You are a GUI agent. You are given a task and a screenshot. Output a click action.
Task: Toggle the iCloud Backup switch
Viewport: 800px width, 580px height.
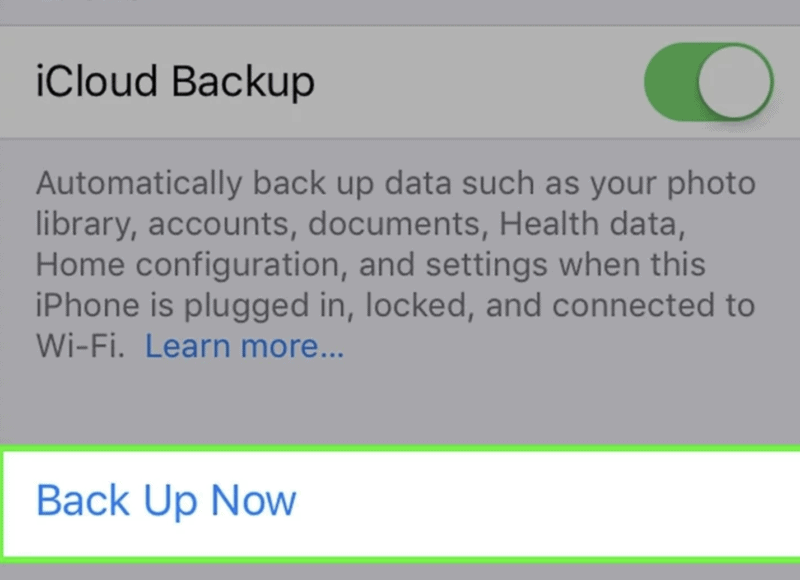pyautogui.click(x=708, y=81)
